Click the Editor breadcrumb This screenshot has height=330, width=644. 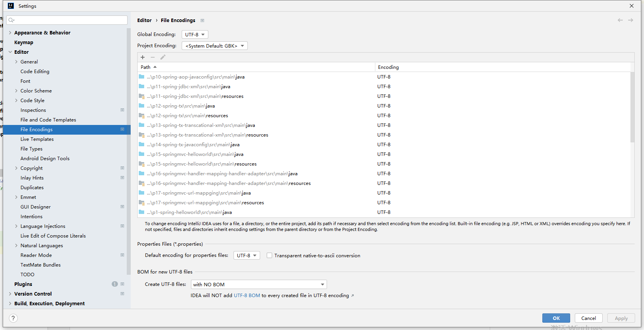[144, 20]
